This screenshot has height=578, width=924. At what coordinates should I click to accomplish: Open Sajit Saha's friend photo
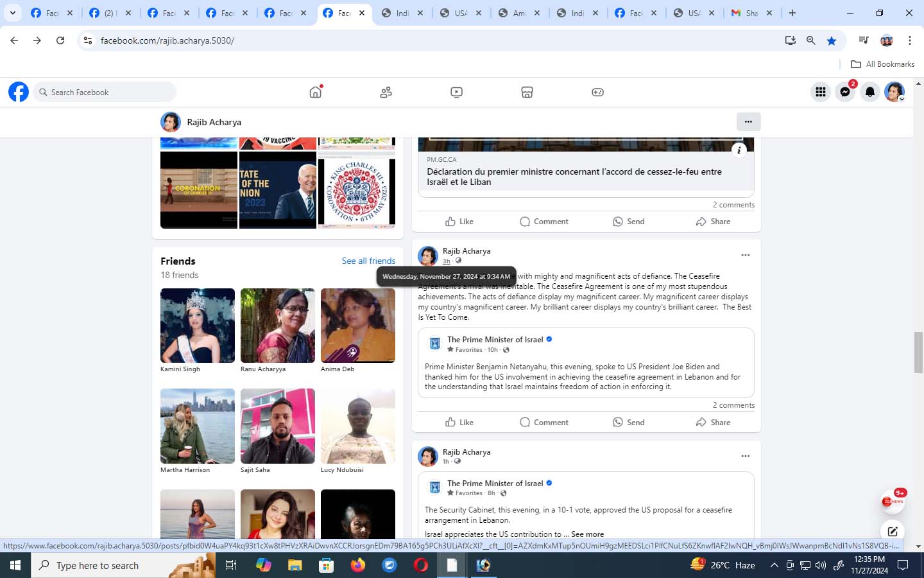click(x=278, y=426)
